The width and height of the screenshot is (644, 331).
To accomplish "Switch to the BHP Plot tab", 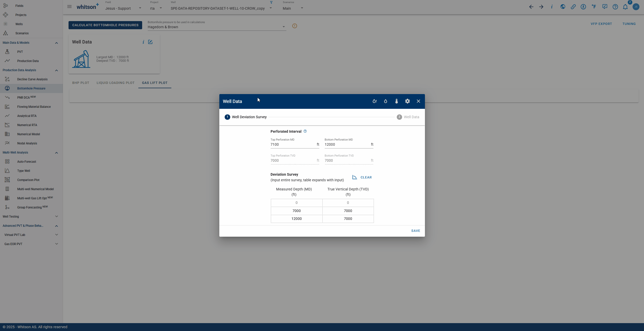I will click(x=81, y=83).
